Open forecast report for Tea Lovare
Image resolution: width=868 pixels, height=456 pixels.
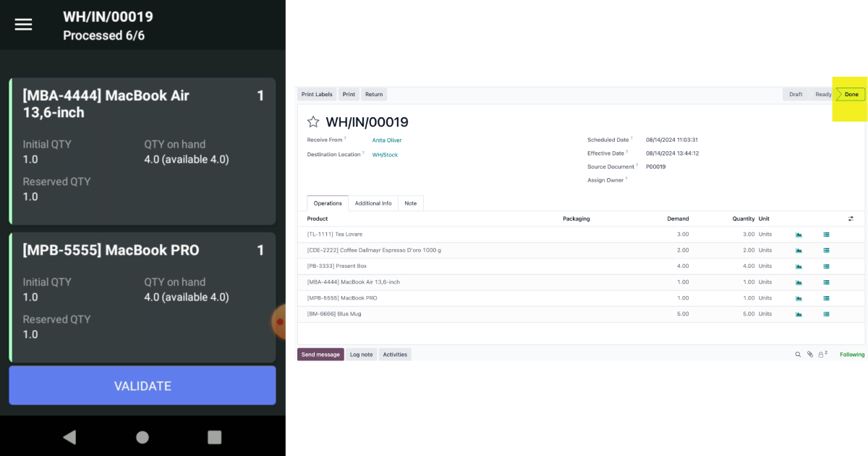coord(798,234)
